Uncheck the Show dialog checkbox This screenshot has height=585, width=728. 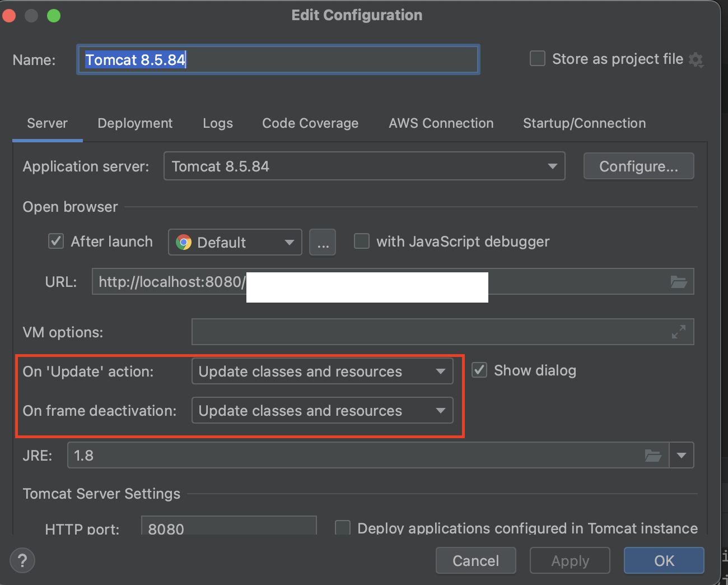(x=479, y=370)
